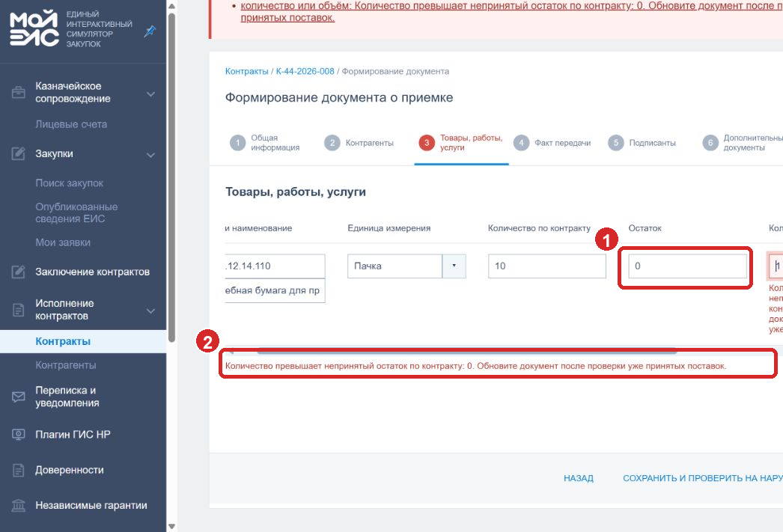
Task: Click the К-44-2026-008 breadcrumb link
Action: click(x=305, y=71)
